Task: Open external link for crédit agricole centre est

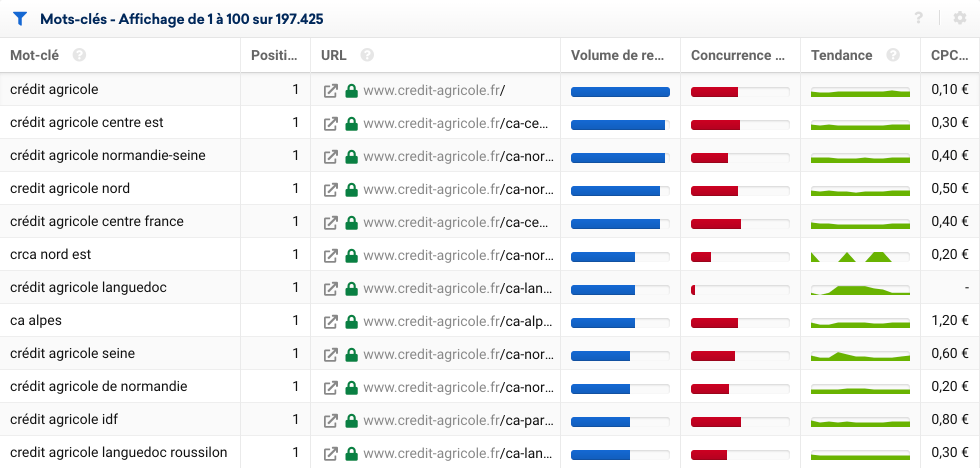Action: [330, 124]
